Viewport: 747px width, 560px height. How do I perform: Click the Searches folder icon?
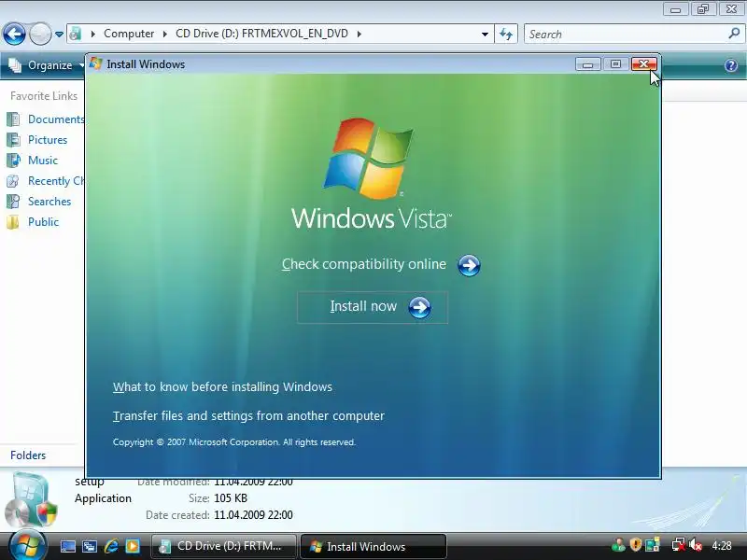coord(13,201)
